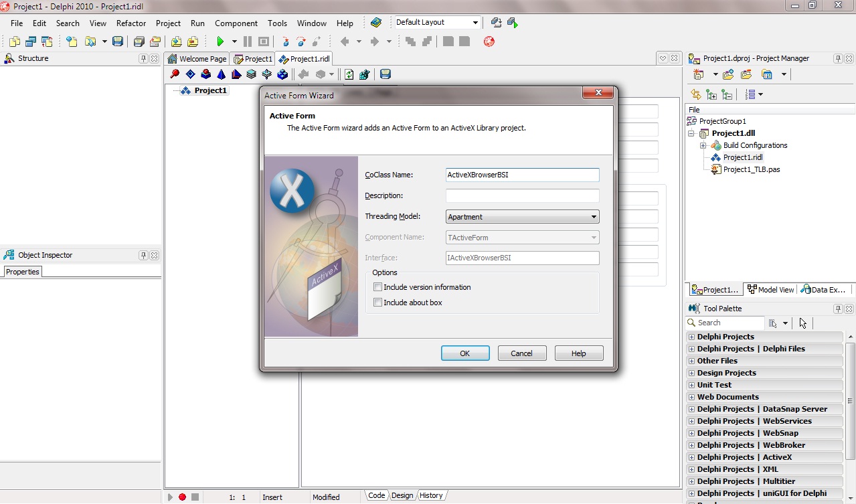Click the Pause toolbar icon
Image resolution: width=856 pixels, height=504 pixels.
[x=248, y=41]
